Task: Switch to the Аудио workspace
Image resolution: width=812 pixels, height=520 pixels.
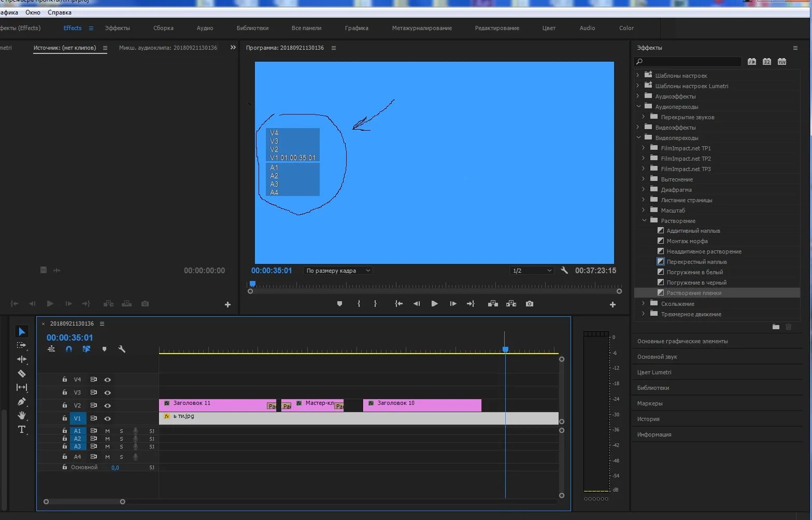Action: [205, 28]
